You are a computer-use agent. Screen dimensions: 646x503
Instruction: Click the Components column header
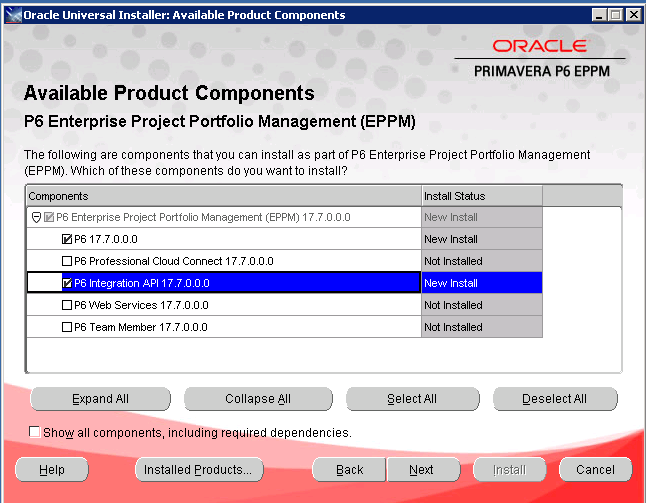(222, 196)
